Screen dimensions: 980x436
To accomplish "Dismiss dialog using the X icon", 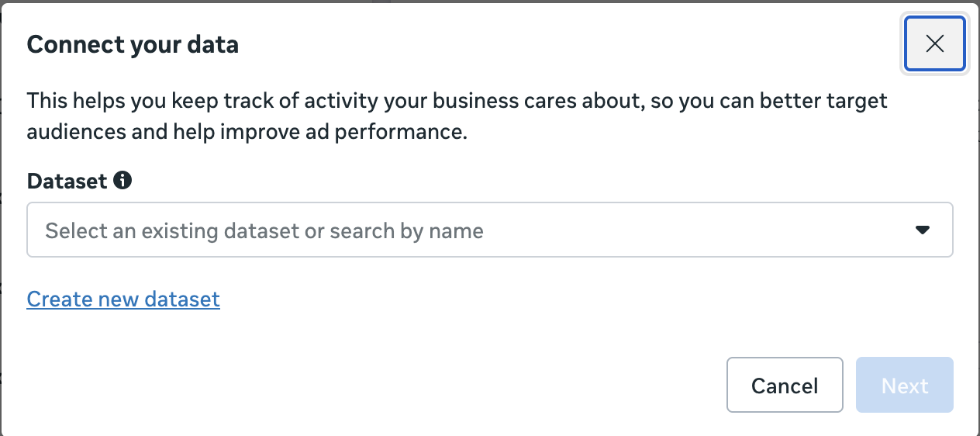I will coord(934,43).
